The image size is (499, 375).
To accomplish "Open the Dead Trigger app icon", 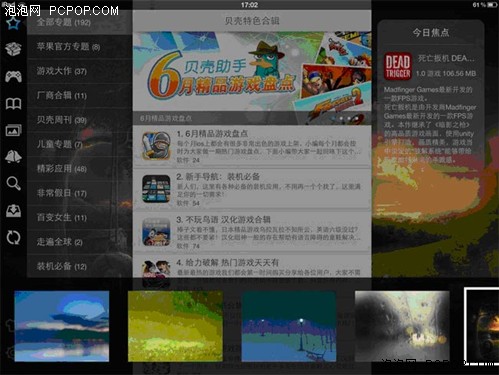I will (397, 66).
